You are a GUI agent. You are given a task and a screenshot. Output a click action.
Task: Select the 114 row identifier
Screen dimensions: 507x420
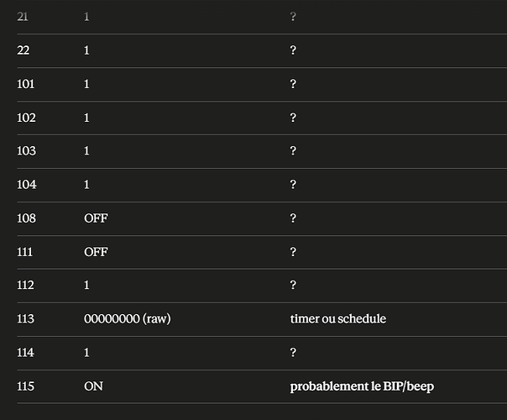click(x=25, y=353)
